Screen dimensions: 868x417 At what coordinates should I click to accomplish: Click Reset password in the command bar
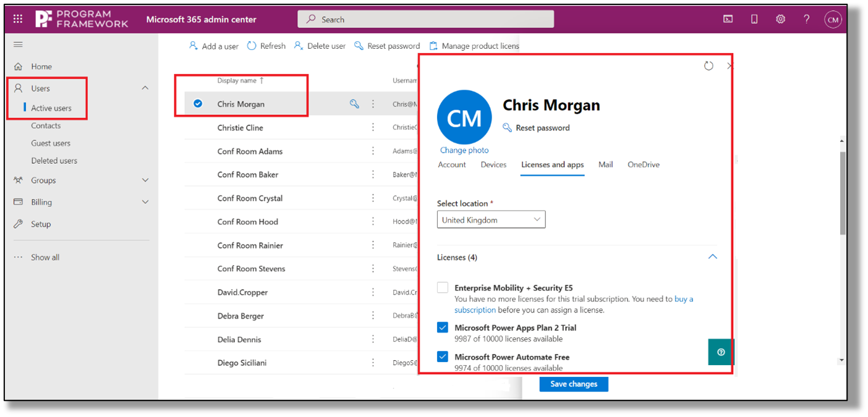coord(387,46)
